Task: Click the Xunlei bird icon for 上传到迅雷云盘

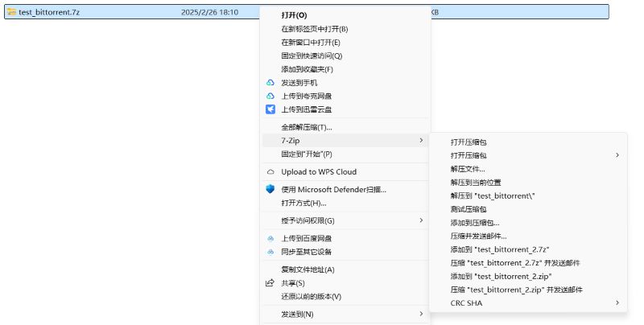Action: click(x=270, y=109)
